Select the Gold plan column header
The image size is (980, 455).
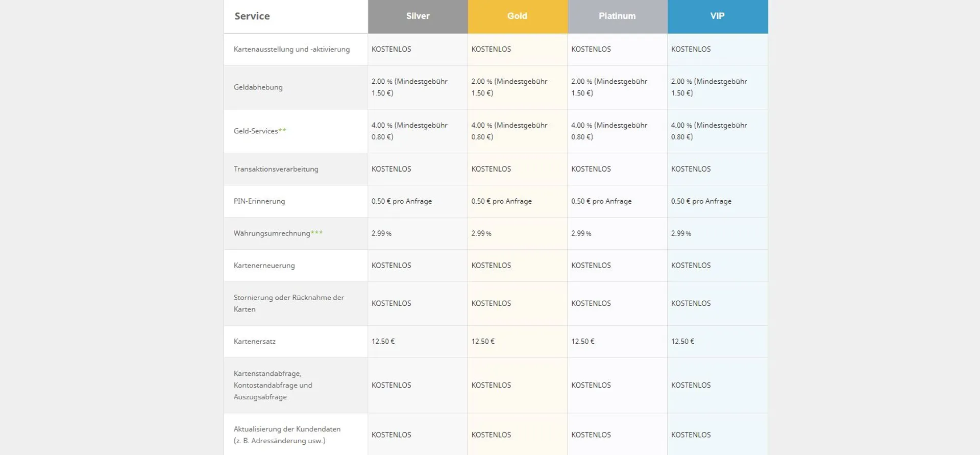[x=518, y=16]
